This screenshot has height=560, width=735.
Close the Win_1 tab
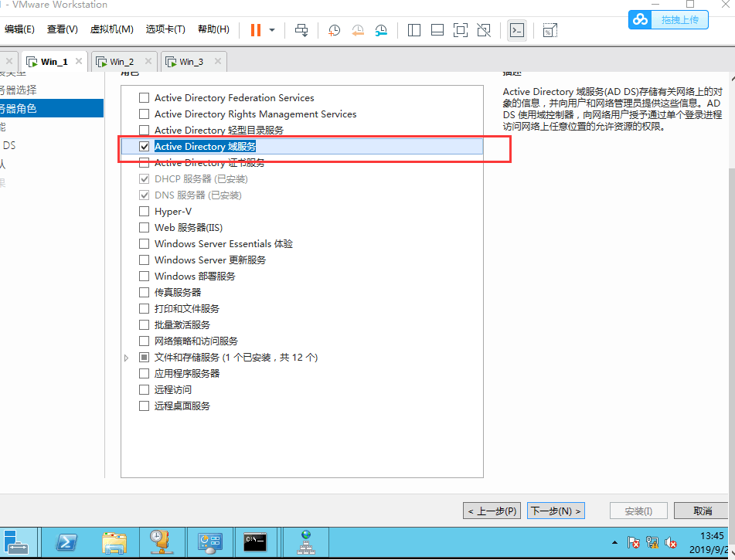[x=79, y=61]
